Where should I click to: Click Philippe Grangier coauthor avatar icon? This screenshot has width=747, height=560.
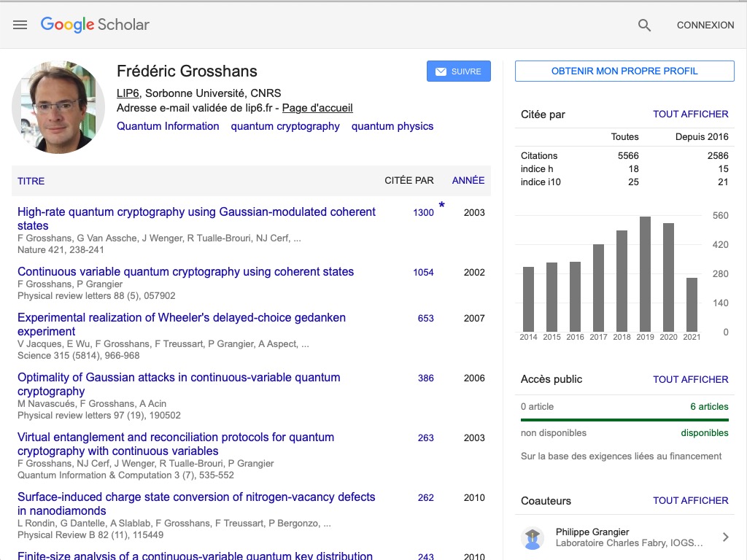533,538
